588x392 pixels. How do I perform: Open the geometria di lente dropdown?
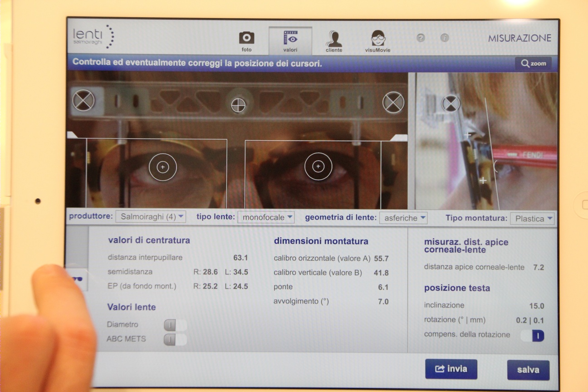tap(403, 218)
